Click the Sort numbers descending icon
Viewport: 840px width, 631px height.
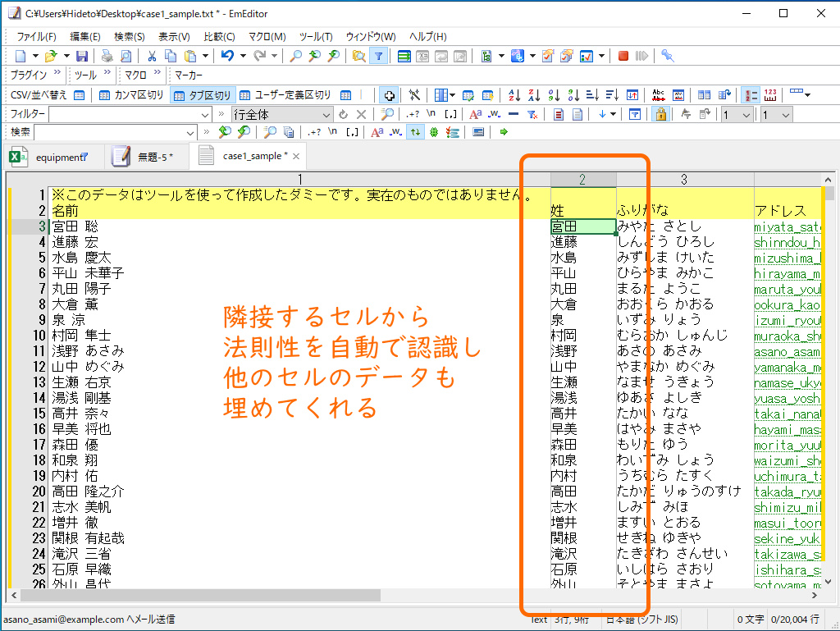(x=573, y=95)
